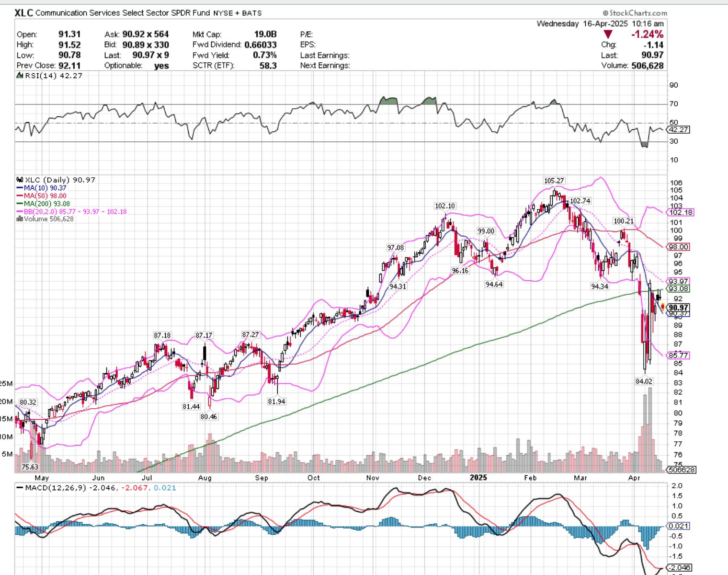
Task: Click the 80.46 August low price label
Action: (x=209, y=417)
